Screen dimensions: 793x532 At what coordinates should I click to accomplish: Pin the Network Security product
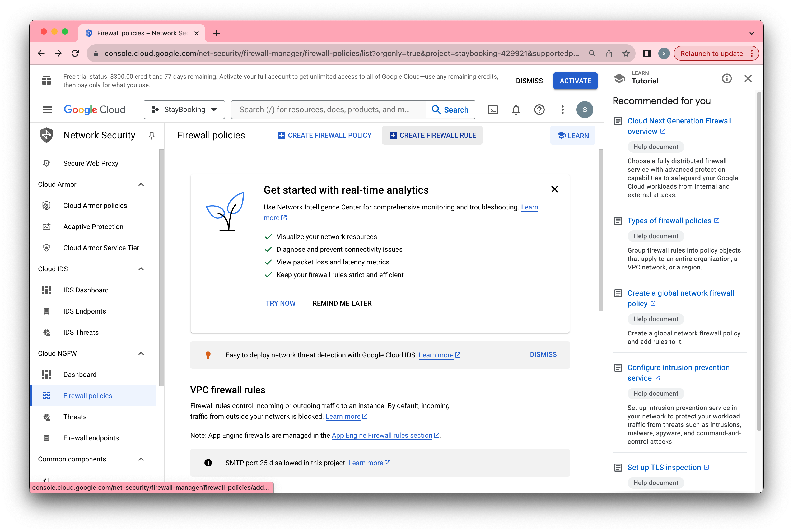(152, 135)
